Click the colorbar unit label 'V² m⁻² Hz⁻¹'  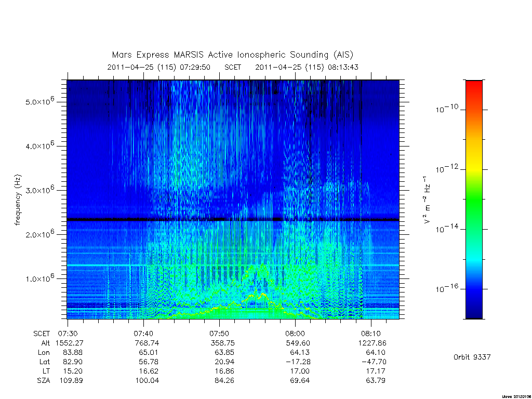coord(427,199)
